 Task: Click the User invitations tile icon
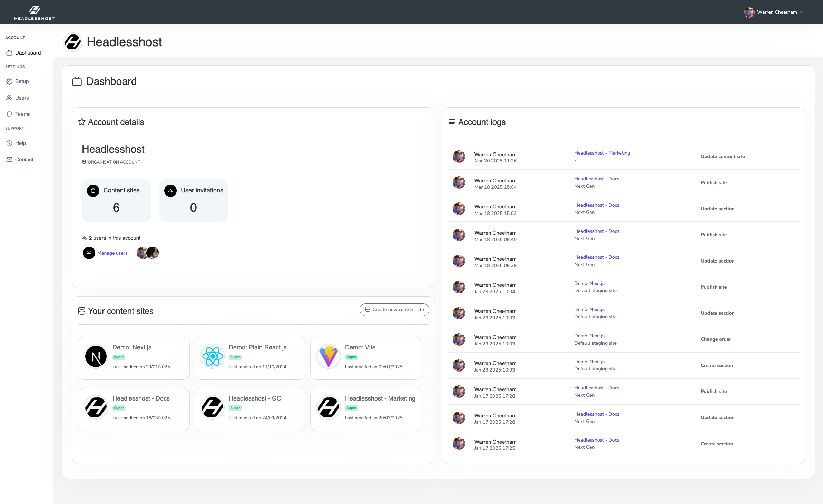(170, 191)
